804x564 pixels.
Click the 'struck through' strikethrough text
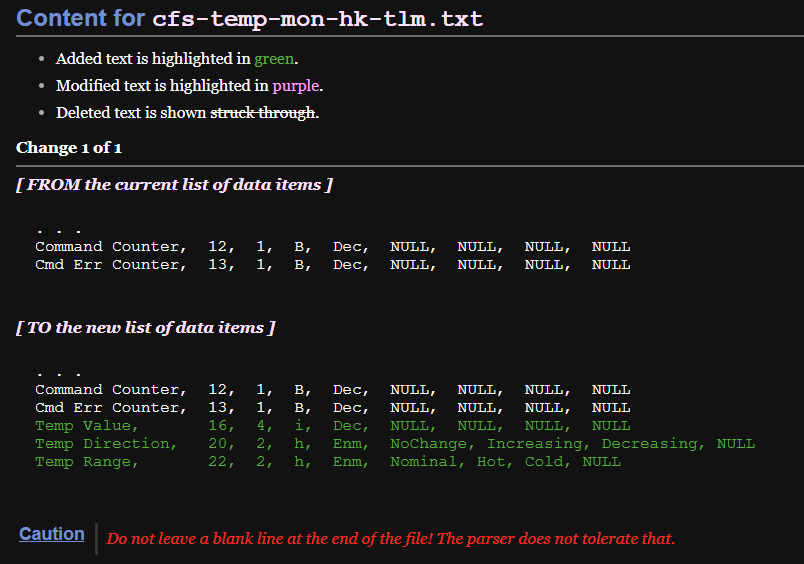(x=263, y=113)
